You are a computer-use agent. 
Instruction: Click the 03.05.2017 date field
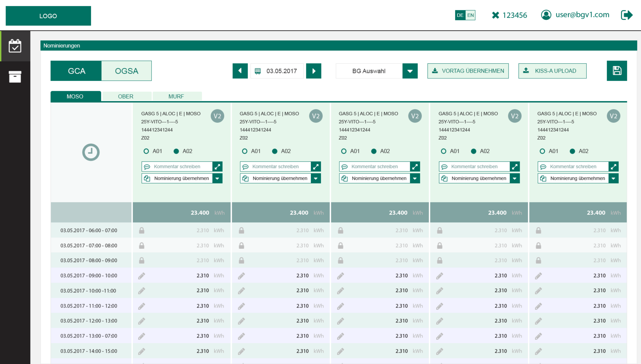[277, 71]
